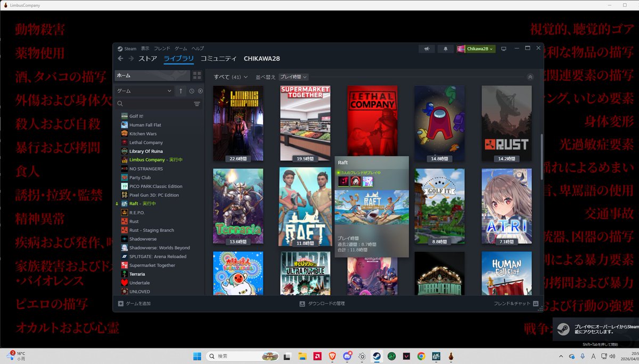Switch to the コミュニティ tab

point(218,59)
